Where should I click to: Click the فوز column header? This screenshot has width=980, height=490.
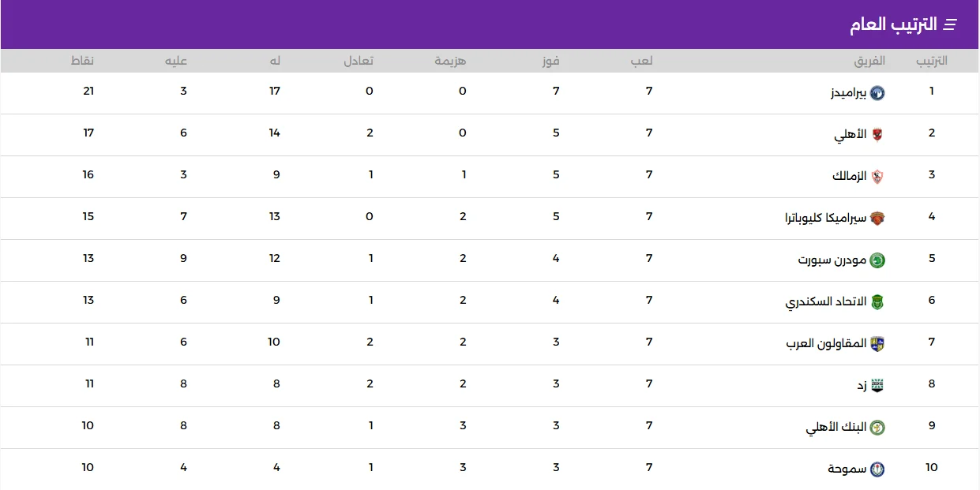[x=552, y=61]
